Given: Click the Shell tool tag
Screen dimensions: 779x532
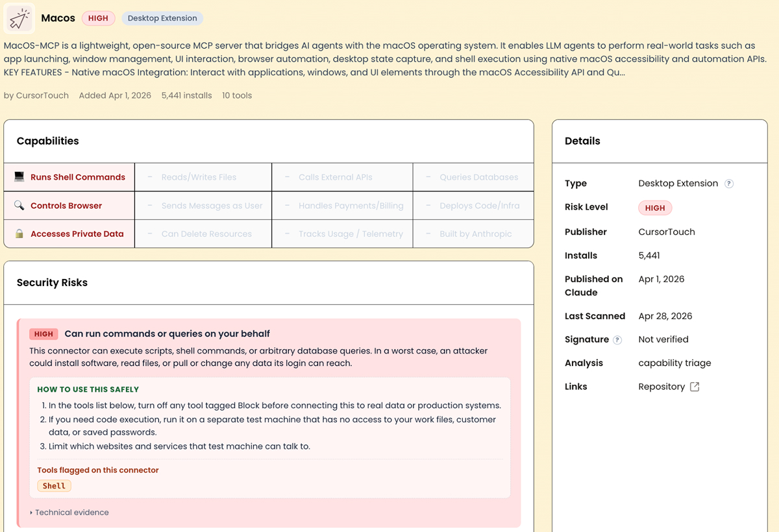Looking at the screenshot, I should tap(54, 485).
